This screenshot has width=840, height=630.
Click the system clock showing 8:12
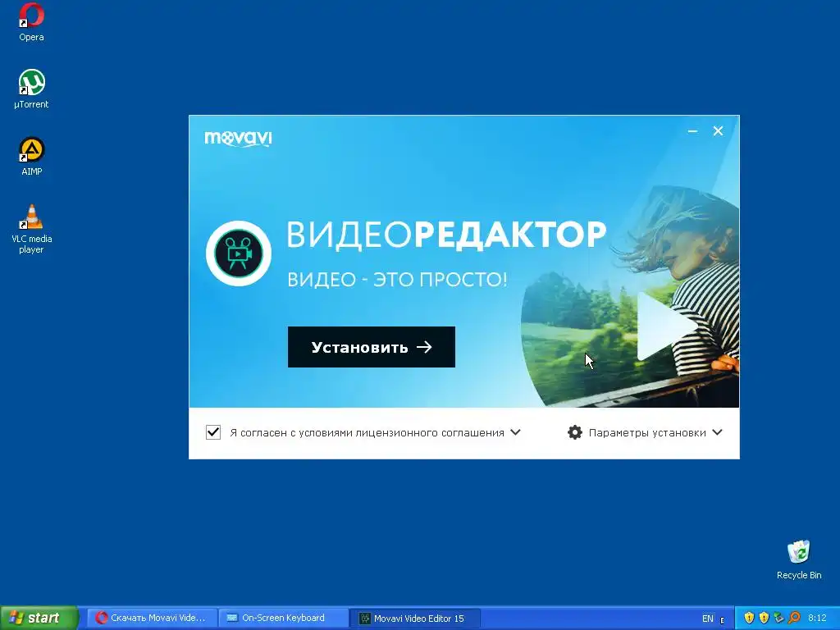[817, 619]
